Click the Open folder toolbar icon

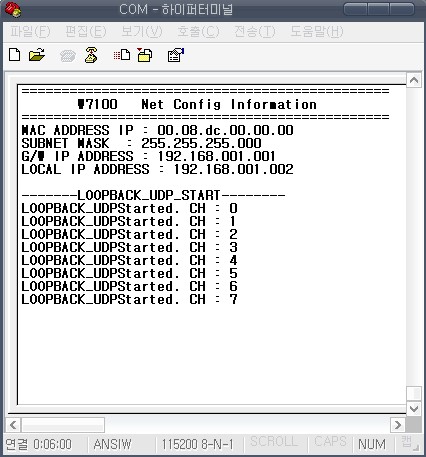point(37,55)
